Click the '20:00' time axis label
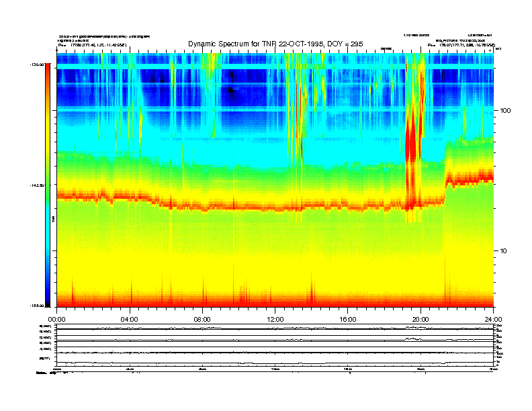Viewport: 532px width, 411px height. (420, 320)
